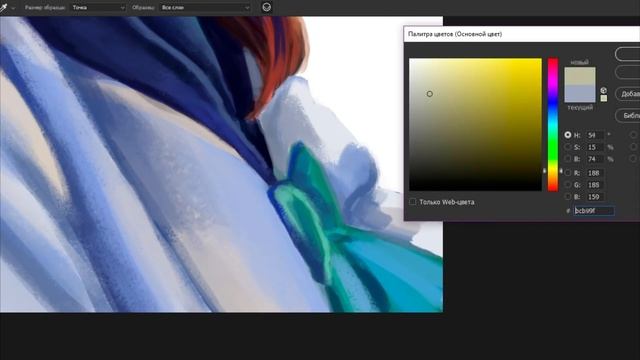Select the Eyedropper tool icon

4,7
